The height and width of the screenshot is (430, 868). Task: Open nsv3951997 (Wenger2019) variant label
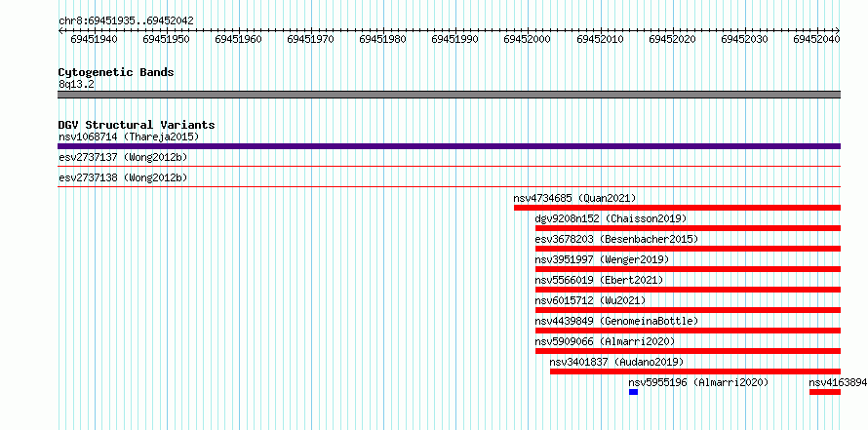coord(602,259)
